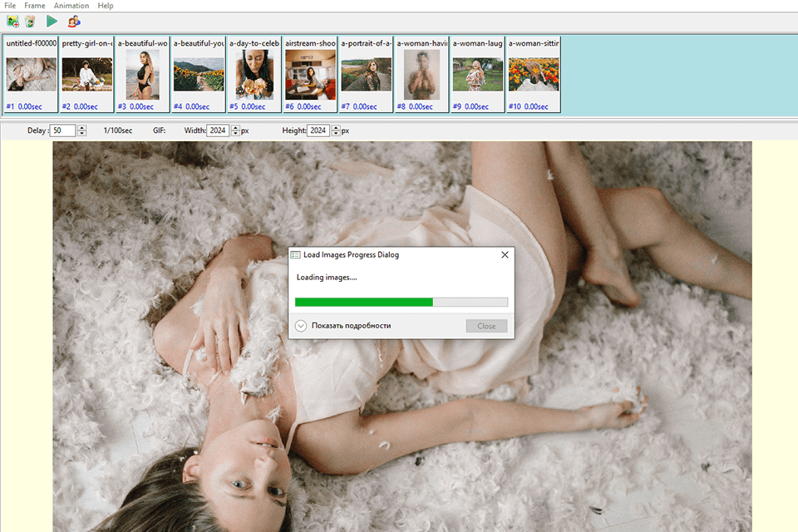The height and width of the screenshot is (532, 798).
Task: Click the people icon on the toolbar
Action: [x=74, y=20]
